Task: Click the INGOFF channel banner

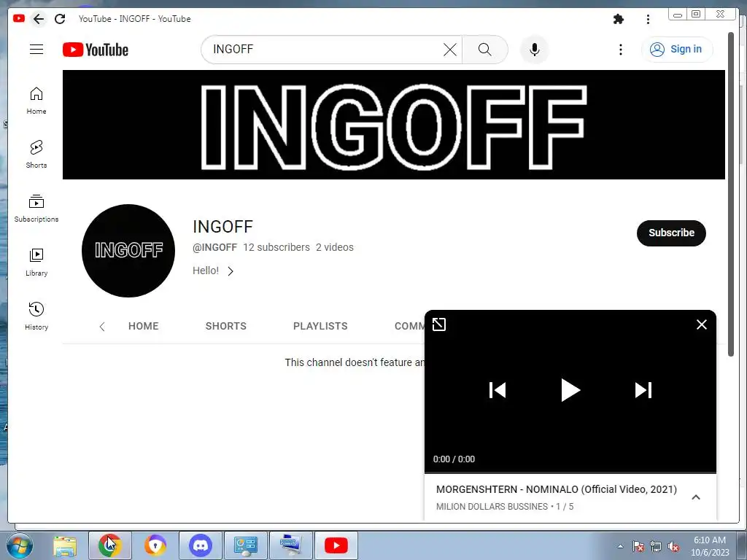Action: pos(393,125)
